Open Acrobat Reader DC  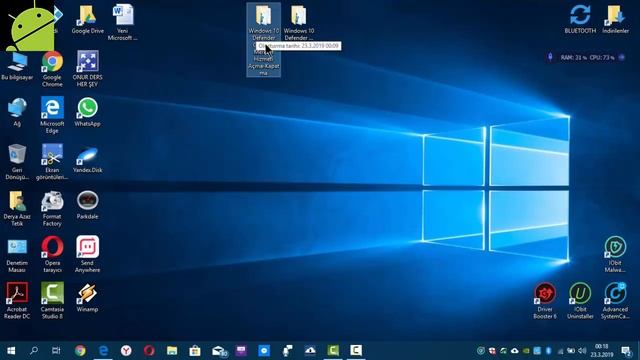coord(17,301)
